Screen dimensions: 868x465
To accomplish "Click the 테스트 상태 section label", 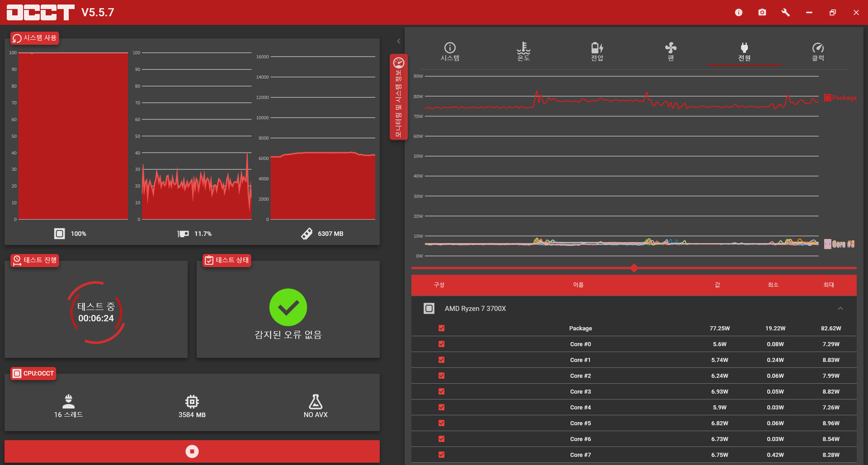I will (x=227, y=260).
